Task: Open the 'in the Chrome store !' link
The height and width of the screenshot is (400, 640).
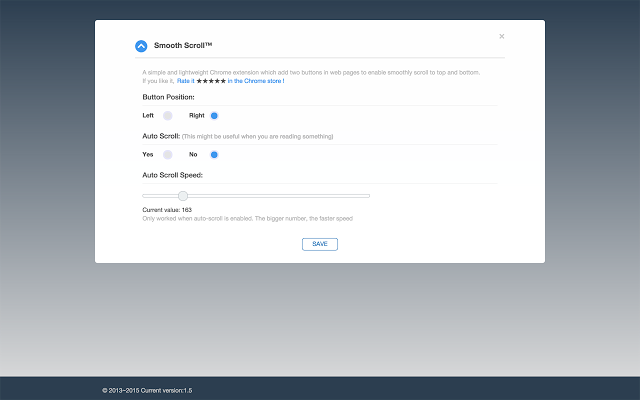Action: pyautogui.click(x=256, y=81)
